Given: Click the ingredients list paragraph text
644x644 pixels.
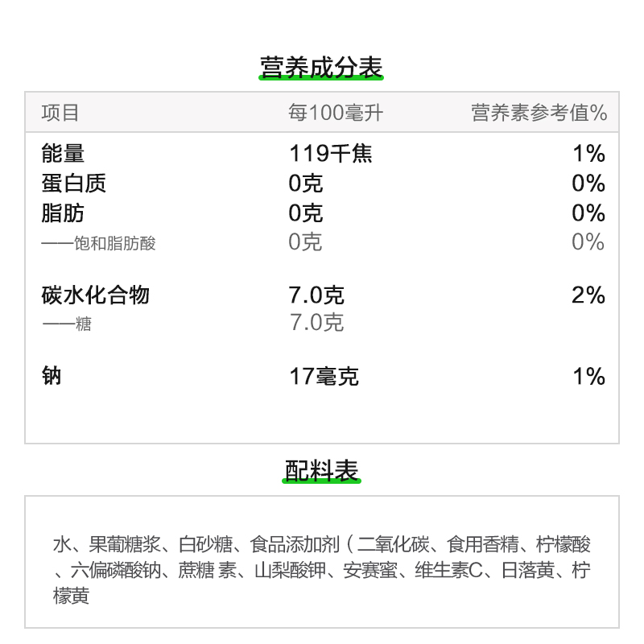Looking at the screenshot, I should pos(322,570).
